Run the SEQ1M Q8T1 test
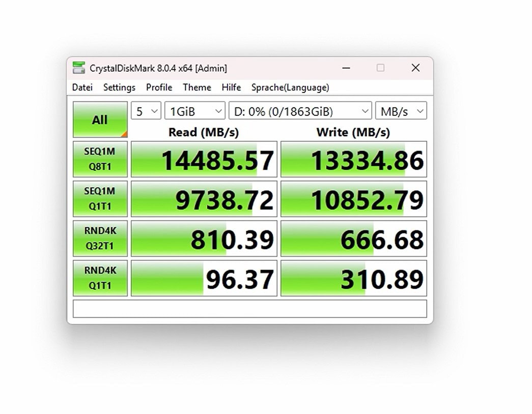Image resolution: width=532 pixels, height=414 pixels. click(x=100, y=159)
